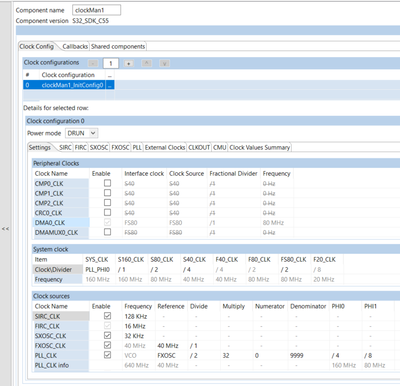The width and height of the screenshot is (400, 386).
Task: Open the PLL sub-tab
Action: pyautogui.click(x=137, y=147)
